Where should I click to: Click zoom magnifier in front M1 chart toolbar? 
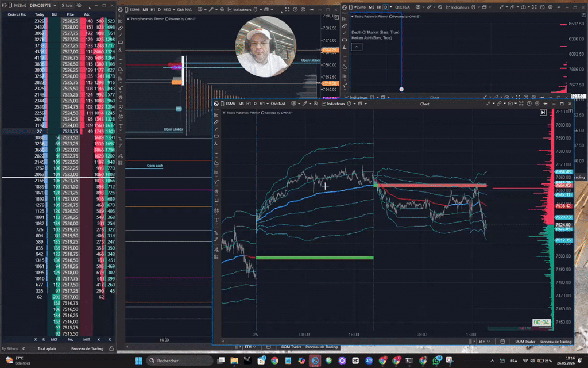(315, 103)
